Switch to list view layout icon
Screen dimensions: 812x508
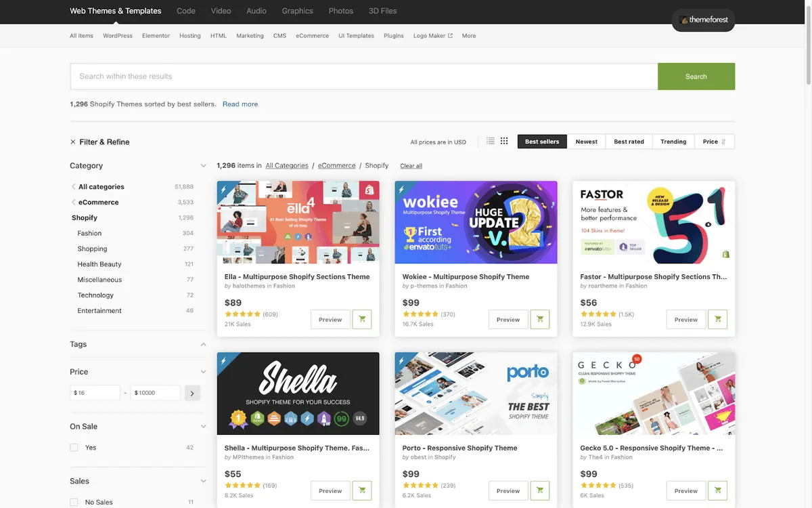[491, 141]
